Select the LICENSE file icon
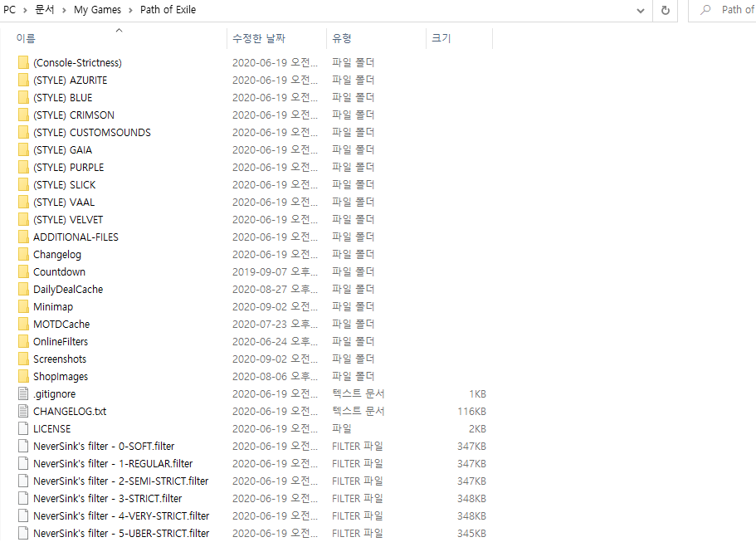Viewport: 756px width, 547px height. [x=23, y=428]
